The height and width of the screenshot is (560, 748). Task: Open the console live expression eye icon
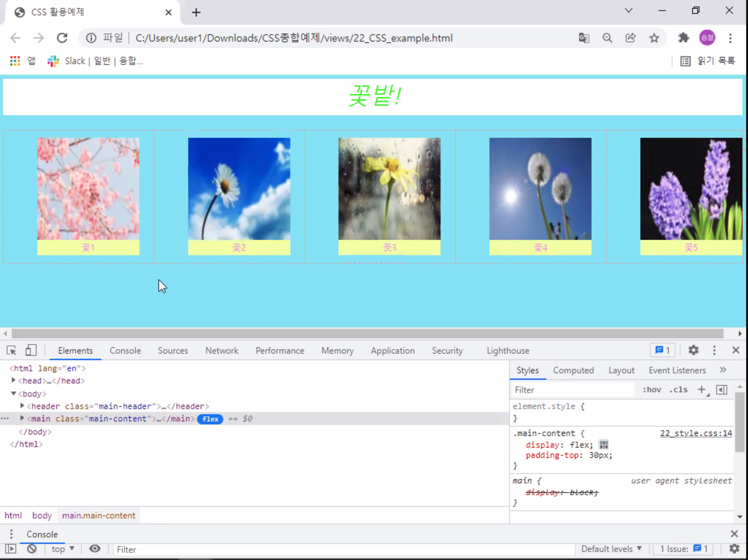95,548
